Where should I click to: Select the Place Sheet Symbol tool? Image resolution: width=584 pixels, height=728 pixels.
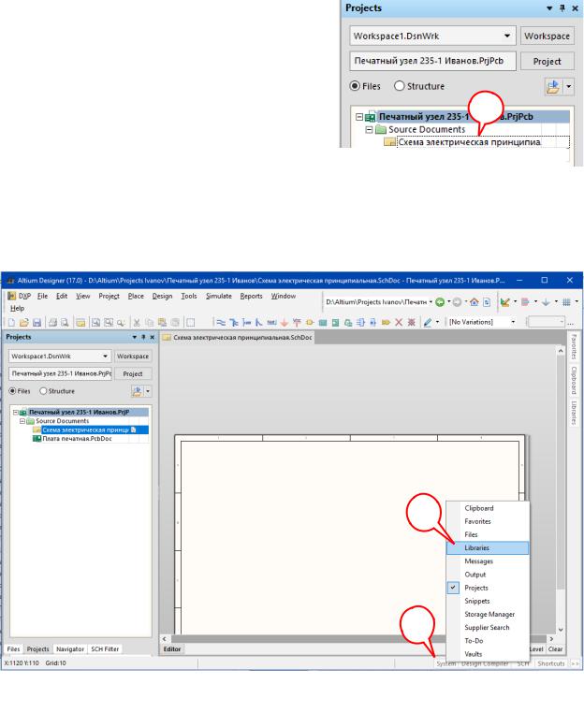(323, 322)
